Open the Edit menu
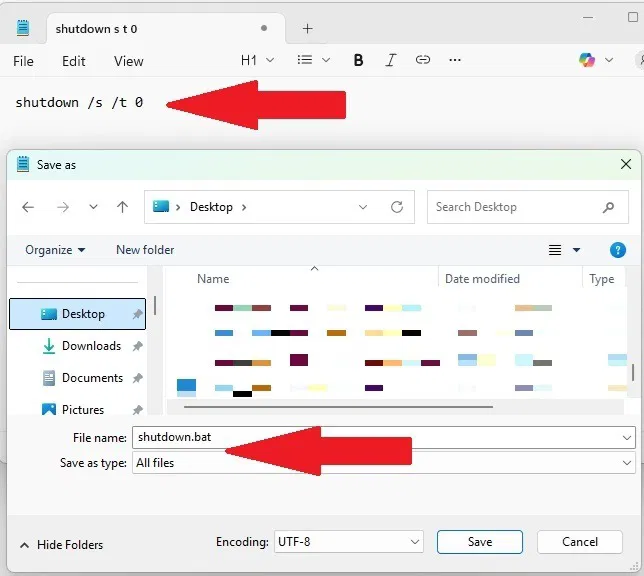This screenshot has height=576, width=644. pos(74,61)
